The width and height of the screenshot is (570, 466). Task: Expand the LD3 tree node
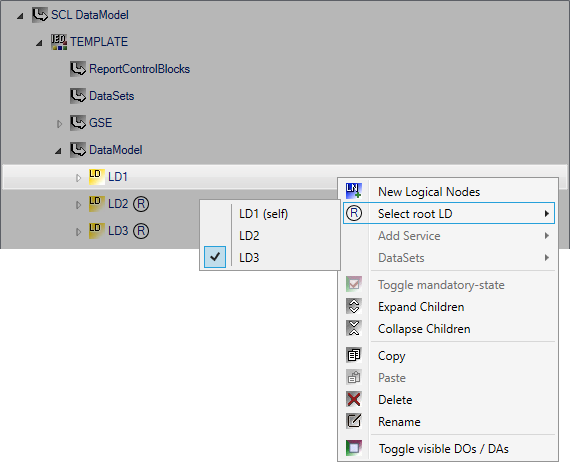tap(78, 232)
